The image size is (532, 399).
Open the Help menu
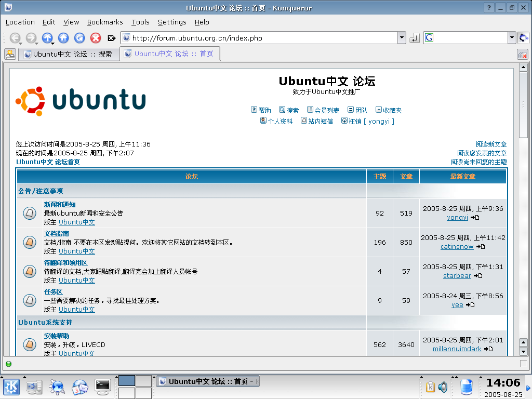(202, 22)
